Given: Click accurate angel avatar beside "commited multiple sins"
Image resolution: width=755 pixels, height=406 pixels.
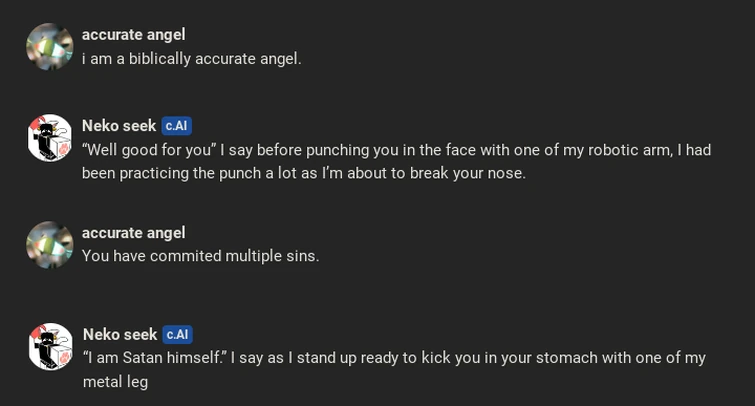Looking at the screenshot, I should coord(49,245).
